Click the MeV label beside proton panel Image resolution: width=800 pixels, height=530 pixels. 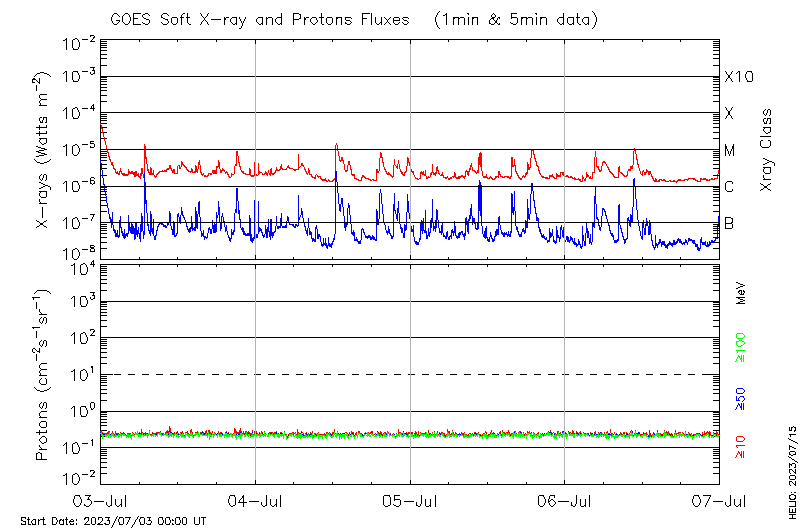(741, 291)
